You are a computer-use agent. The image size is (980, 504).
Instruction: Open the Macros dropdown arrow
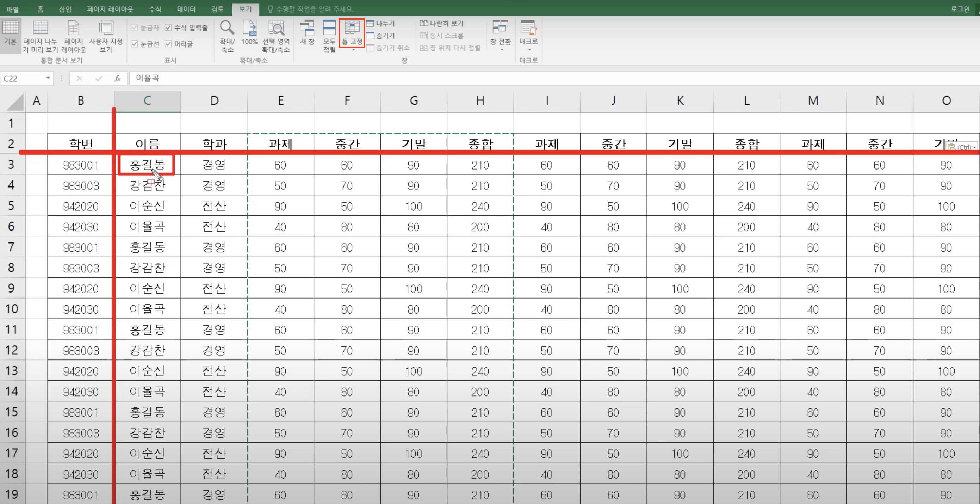[529, 49]
